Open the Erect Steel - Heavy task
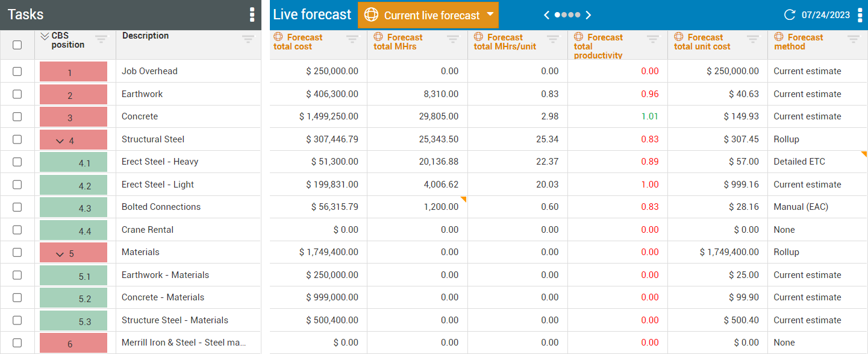Viewport: 868px width, 354px height. 160,162
